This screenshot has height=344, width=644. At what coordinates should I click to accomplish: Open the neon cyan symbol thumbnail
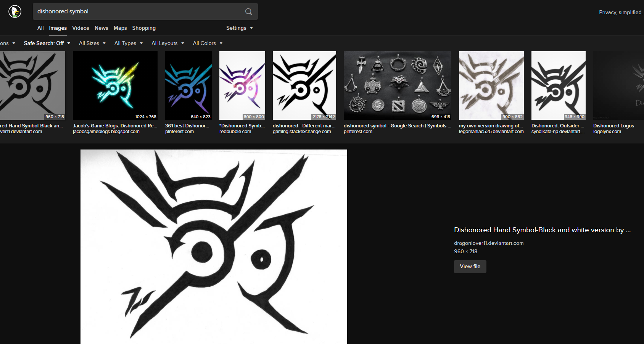coord(115,85)
